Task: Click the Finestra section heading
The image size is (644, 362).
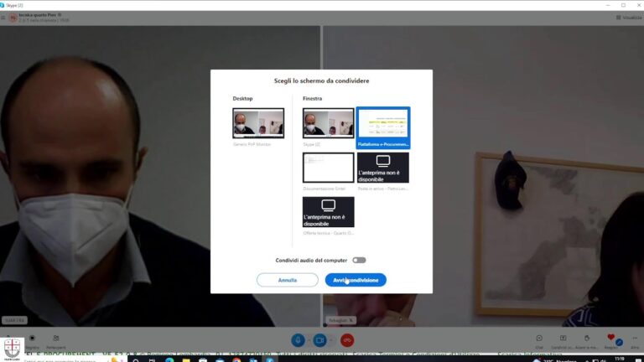Action: 313,99
